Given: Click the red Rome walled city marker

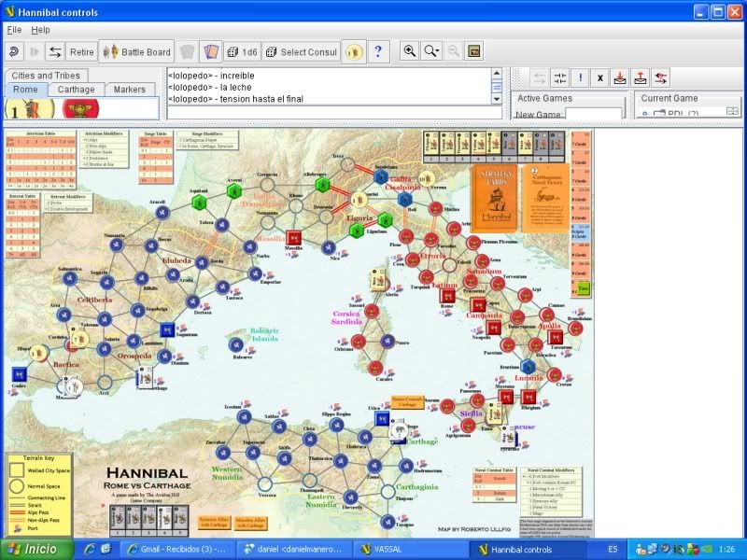Looking at the screenshot, I should pyautogui.click(x=447, y=295).
